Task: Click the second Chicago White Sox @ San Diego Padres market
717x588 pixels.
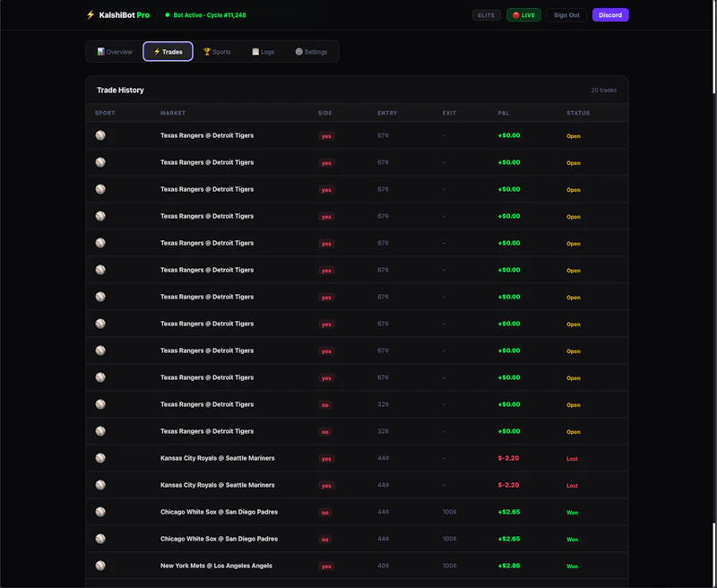Action: (x=219, y=539)
